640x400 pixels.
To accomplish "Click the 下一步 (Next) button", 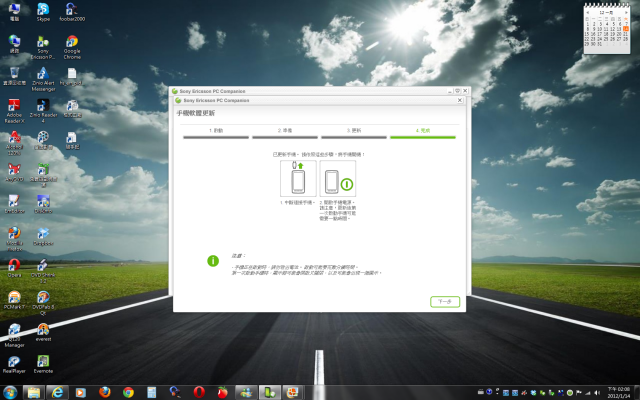I will pyautogui.click(x=445, y=302).
